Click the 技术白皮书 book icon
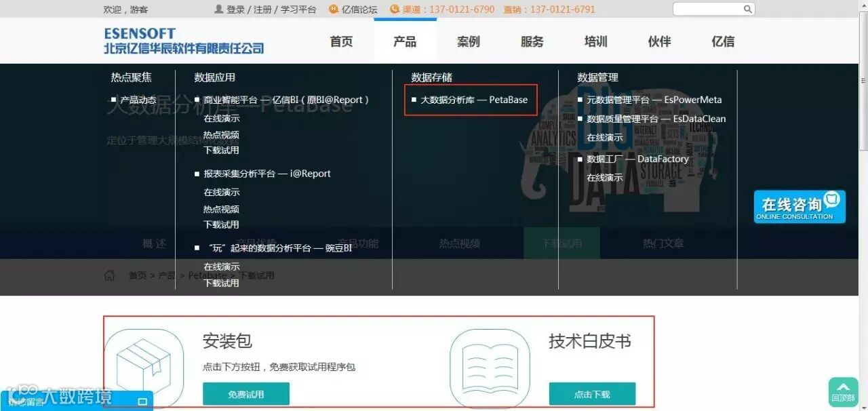 tap(490, 368)
